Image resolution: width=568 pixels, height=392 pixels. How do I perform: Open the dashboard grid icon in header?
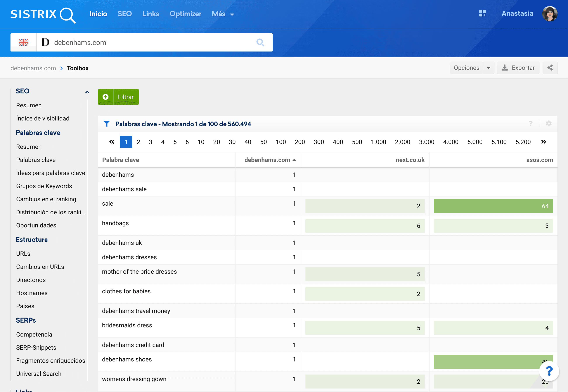[x=482, y=14]
